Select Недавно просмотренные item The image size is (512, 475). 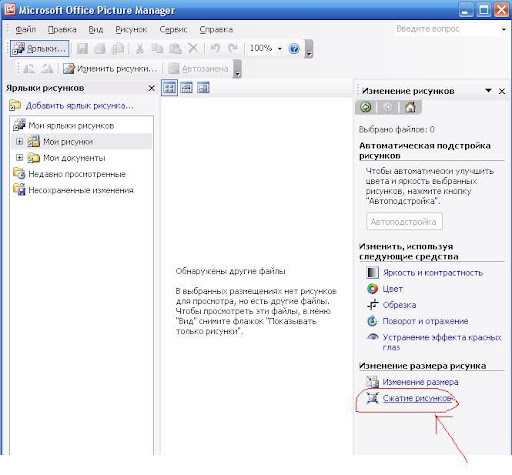pos(77,174)
